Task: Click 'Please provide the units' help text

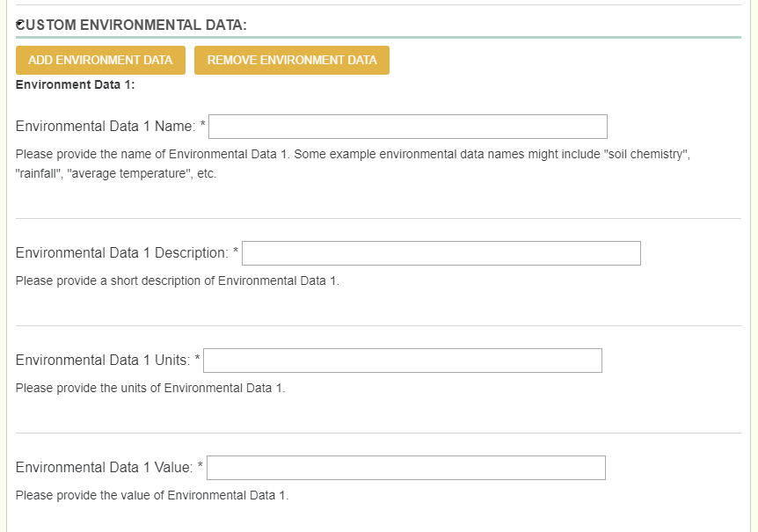Action: [x=150, y=388]
